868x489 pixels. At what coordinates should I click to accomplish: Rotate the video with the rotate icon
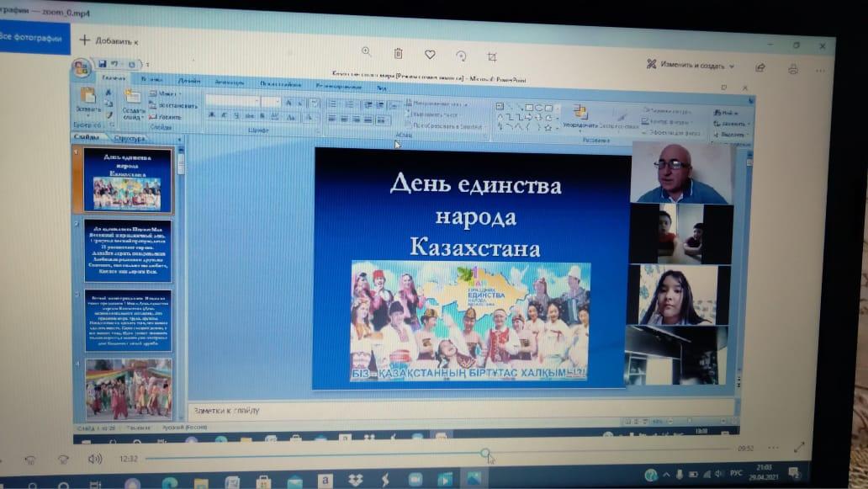pyautogui.click(x=461, y=56)
